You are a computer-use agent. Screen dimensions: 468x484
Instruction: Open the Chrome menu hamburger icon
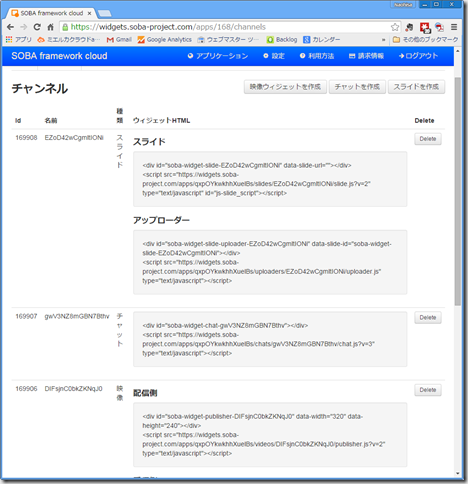click(x=454, y=27)
